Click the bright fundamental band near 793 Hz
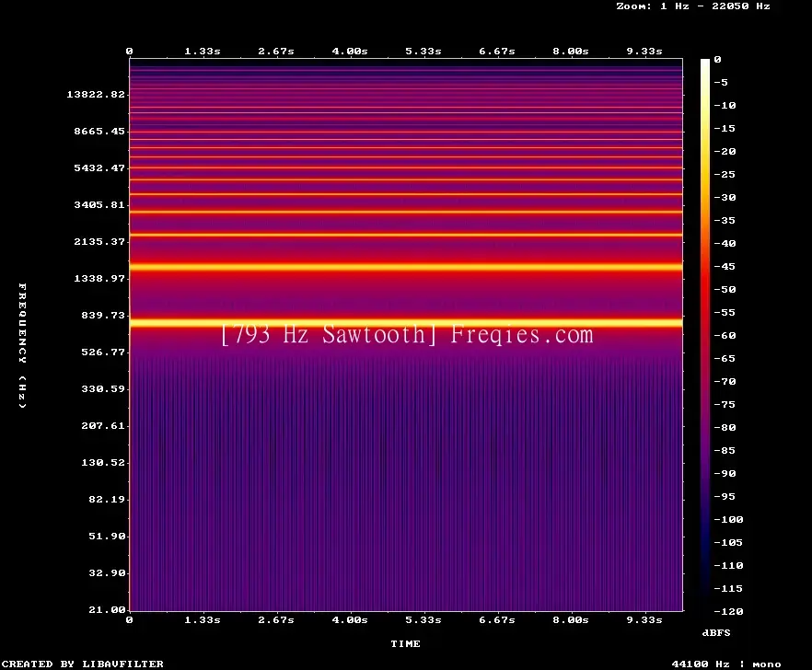 (x=406, y=322)
